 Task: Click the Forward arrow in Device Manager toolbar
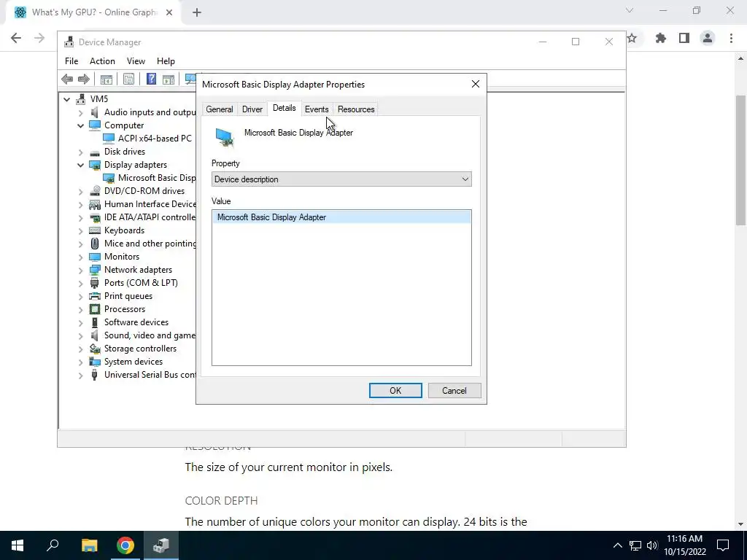coord(84,79)
